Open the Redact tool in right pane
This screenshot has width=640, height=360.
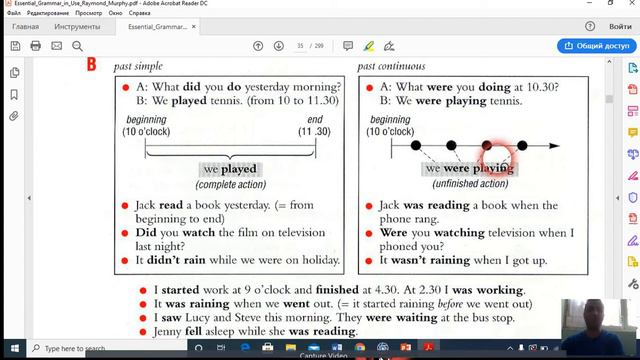tap(633, 176)
